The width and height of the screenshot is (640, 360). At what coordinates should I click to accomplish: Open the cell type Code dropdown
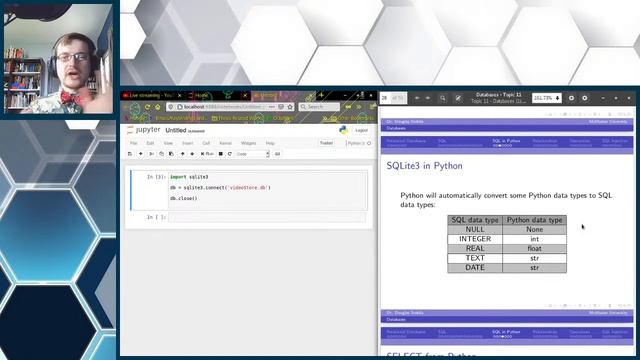click(x=252, y=154)
